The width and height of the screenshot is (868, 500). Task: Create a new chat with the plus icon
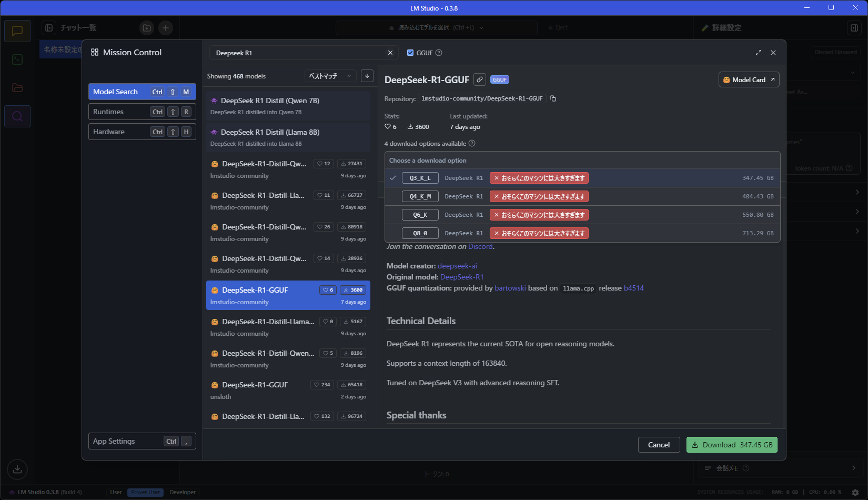pyautogui.click(x=166, y=27)
